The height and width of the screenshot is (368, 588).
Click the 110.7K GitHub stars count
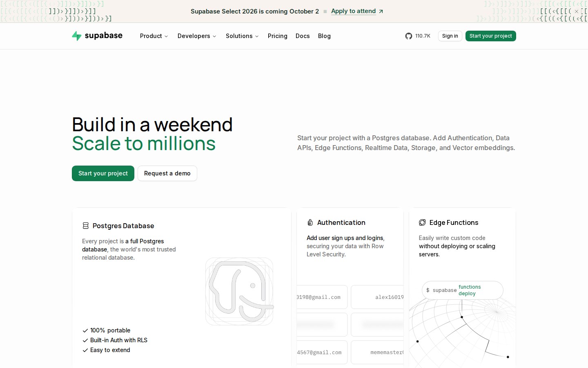click(423, 36)
